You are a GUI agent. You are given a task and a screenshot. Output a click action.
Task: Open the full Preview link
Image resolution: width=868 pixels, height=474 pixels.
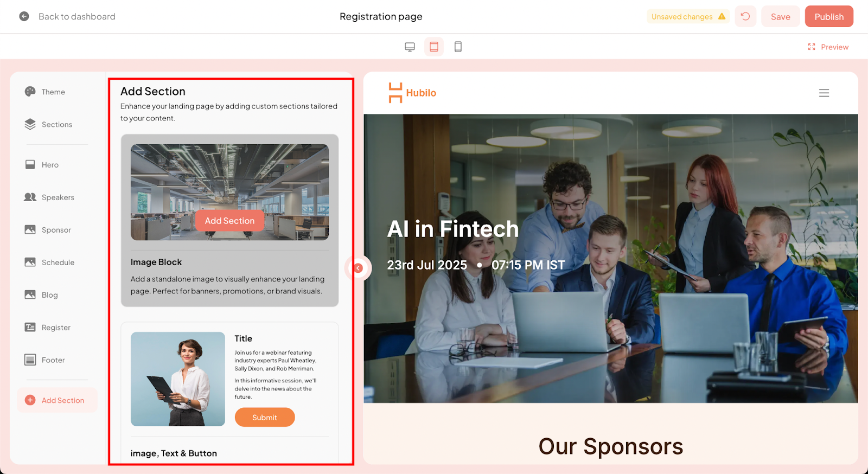(828, 47)
